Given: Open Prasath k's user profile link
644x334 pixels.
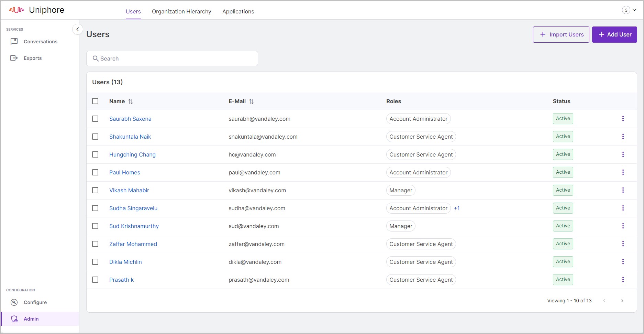Looking at the screenshot, I should [x=121, y=280].
